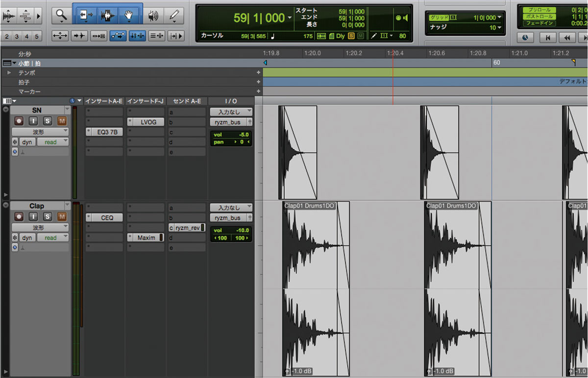Click the blue clock icon above SN track
The height and width of the screenshot is (378, 588).
pos(73,100)
